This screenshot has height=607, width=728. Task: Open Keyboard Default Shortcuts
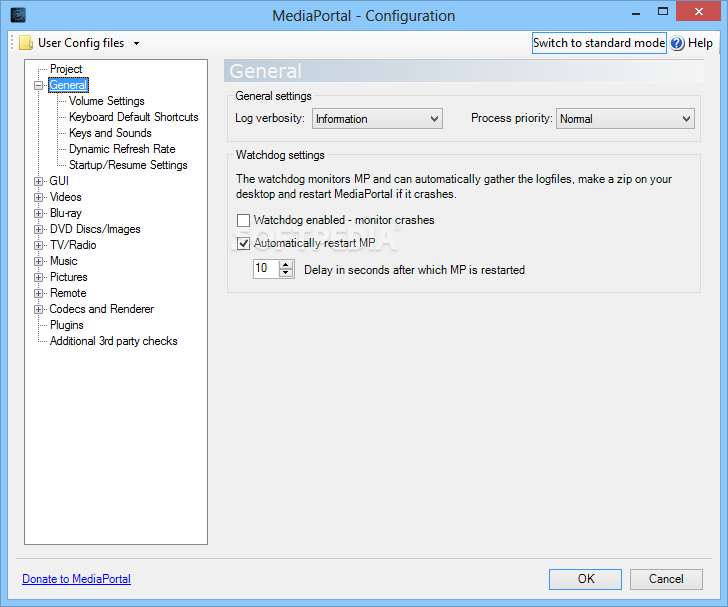point(134,117)
